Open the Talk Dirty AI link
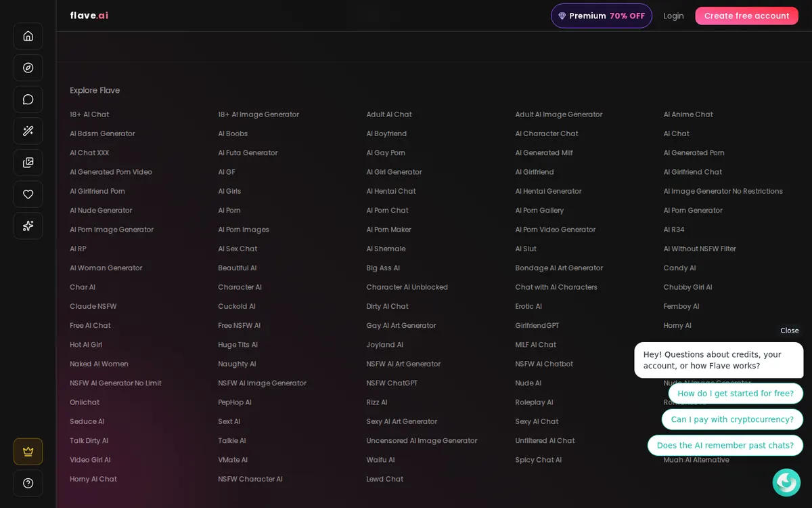 (x=89, y=441)
